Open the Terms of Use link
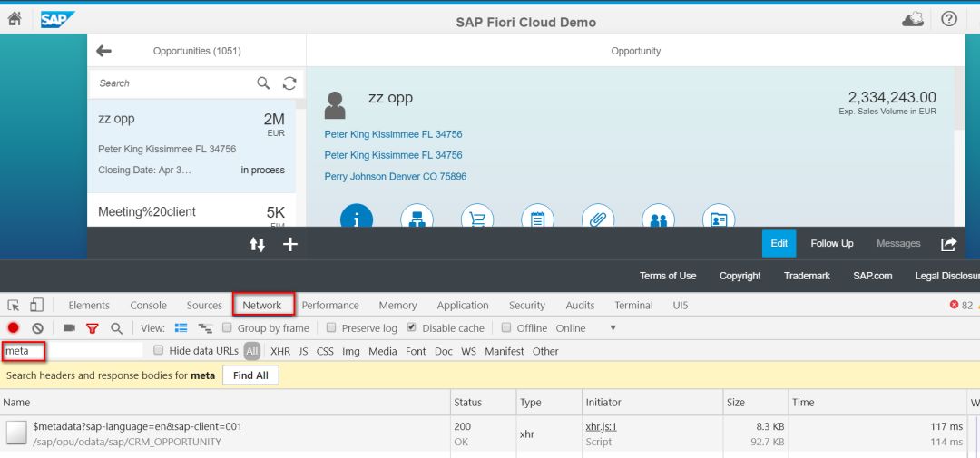980x458 pixels. pyautogui.click(x=668, y=276)
